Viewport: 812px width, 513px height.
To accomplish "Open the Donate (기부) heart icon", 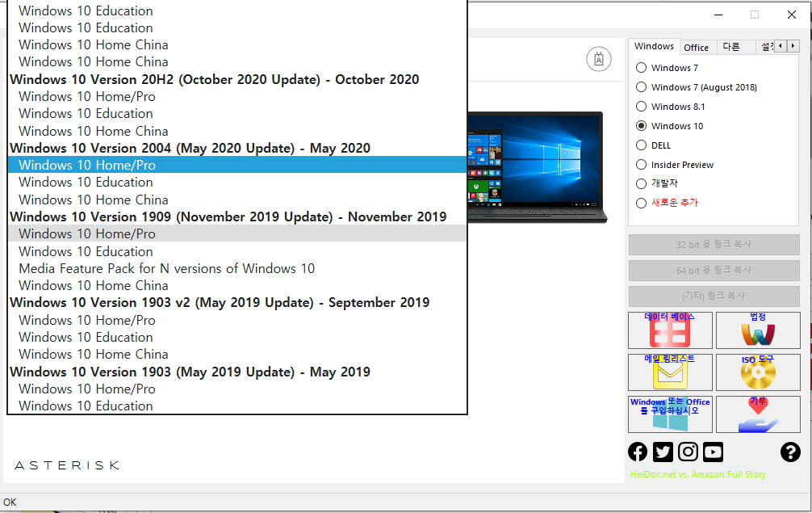I will tap(758, 414).
